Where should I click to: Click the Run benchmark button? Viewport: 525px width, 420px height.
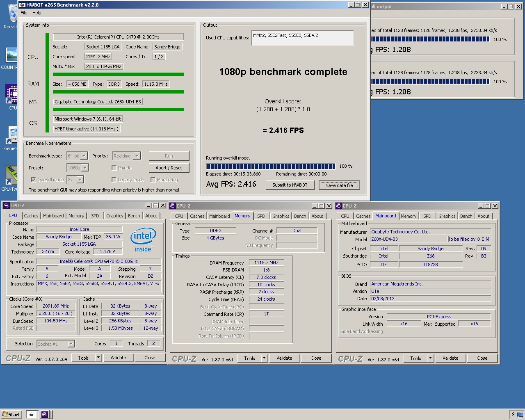point(169,156)
